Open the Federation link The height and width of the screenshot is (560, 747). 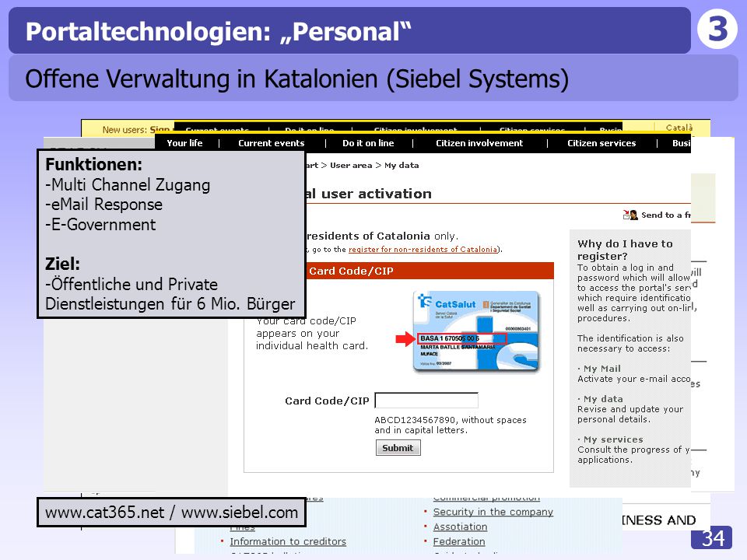pyautogui.click(x=459, y=541)
